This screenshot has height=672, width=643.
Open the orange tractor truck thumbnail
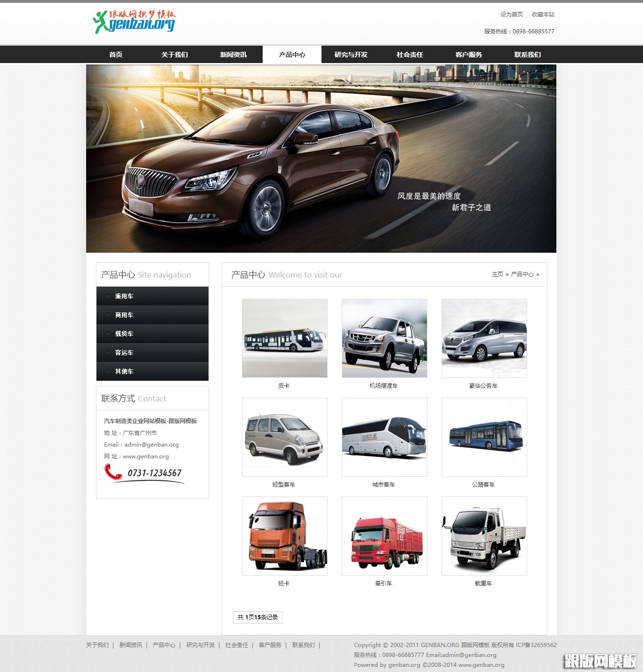point(285,536)
